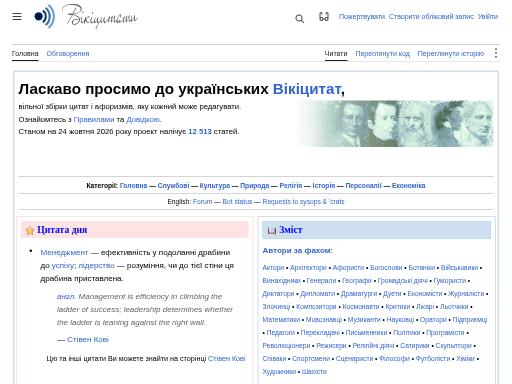Viewport: 512px width, 384px height.
Task: Open Requests to sysops & 'crats link
Action: point(303,202)
